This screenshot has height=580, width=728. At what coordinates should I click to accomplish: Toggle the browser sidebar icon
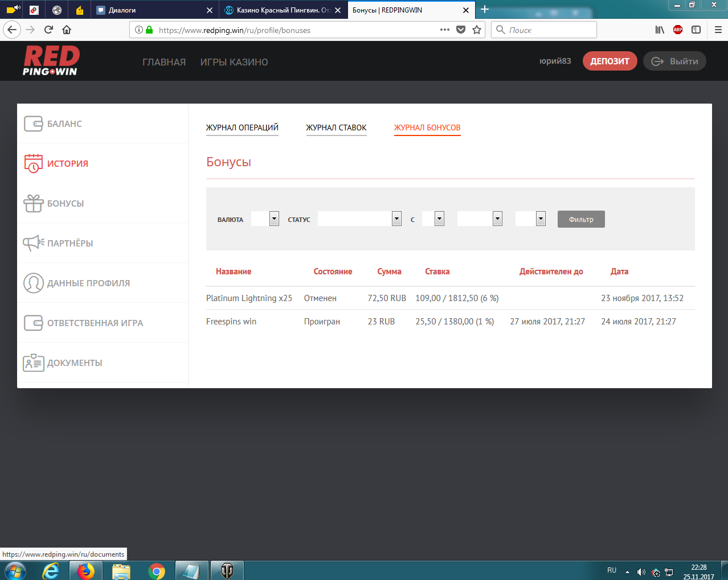click(x=696, y=30)
